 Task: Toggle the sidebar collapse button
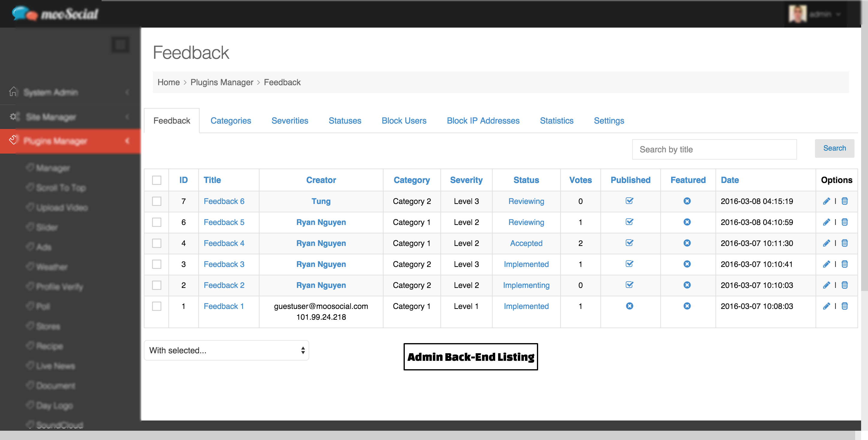pos(120,44)
